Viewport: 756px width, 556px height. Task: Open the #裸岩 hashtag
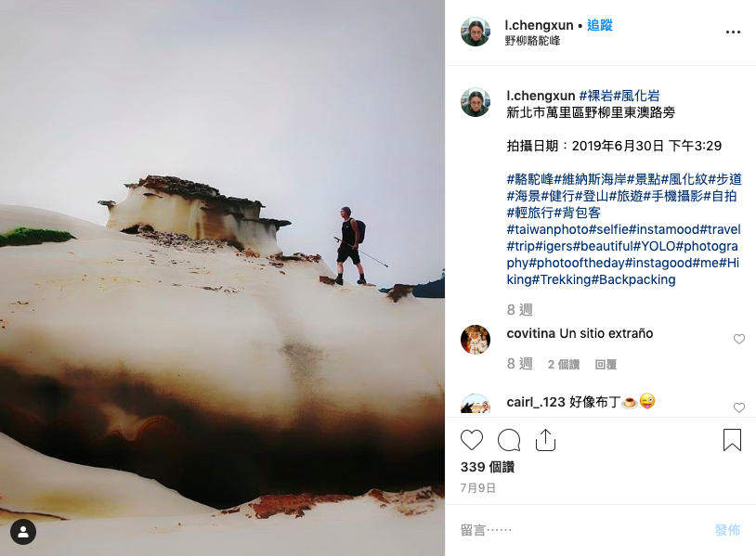coord(596,96)
